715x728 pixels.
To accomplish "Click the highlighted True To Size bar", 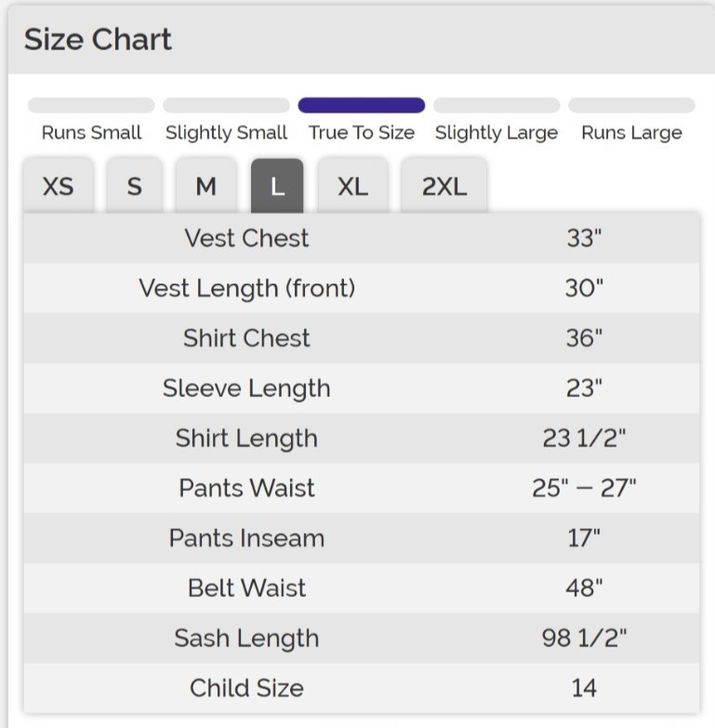I will click(361, 106).
